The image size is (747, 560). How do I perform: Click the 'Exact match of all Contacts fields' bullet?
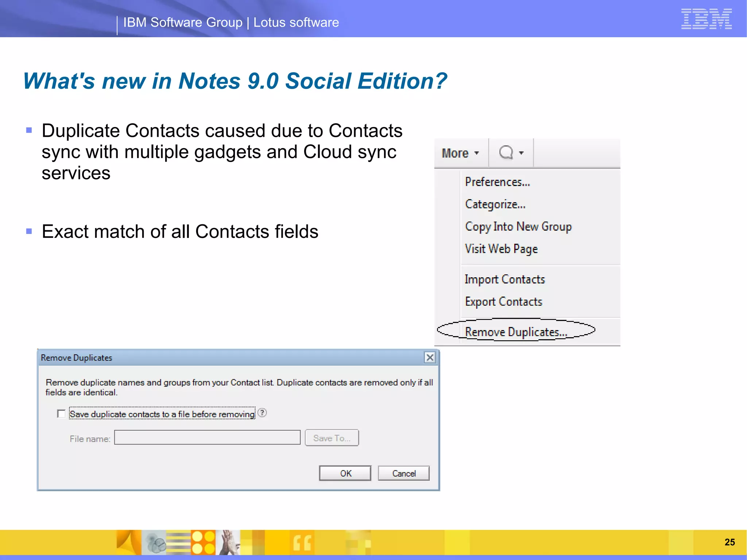point(180,231)
